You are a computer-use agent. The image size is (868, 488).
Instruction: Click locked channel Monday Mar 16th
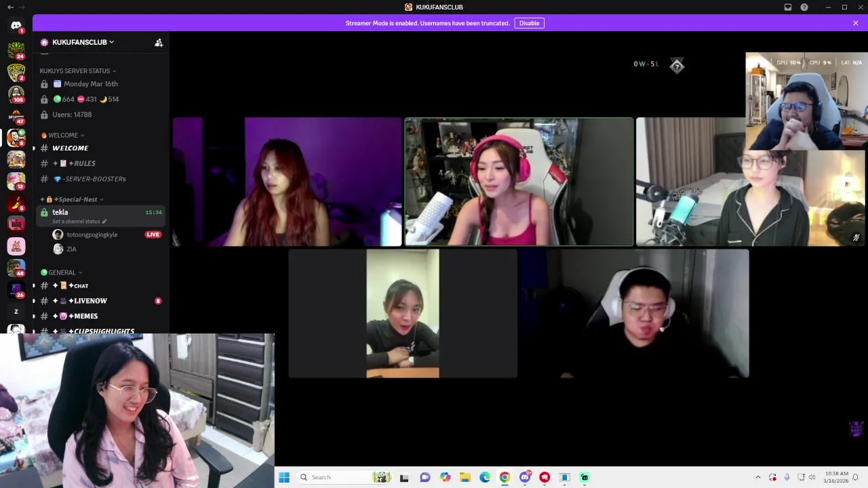pyautogui.click(x=100, y=84)
